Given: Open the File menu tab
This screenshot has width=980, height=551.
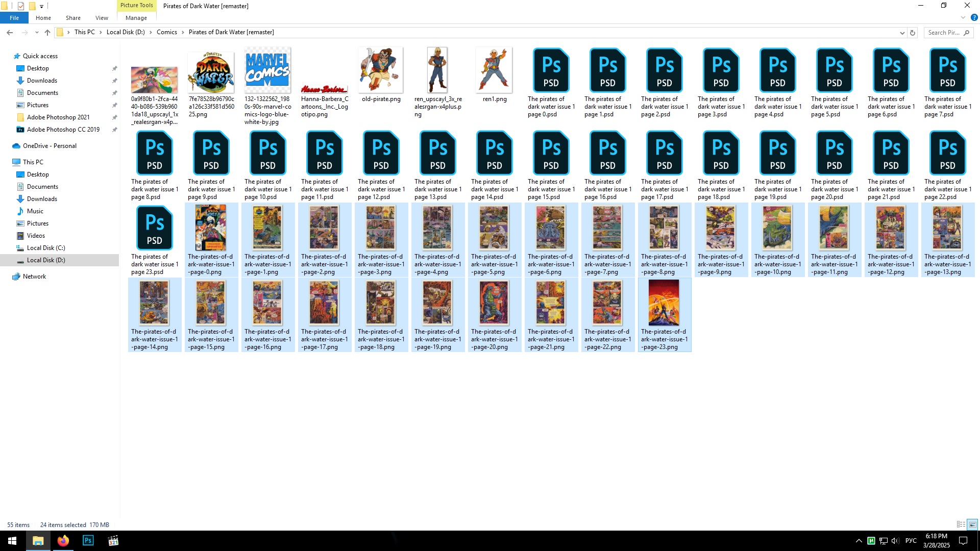Looking at the screenshot, I should (x=14, y=18).
